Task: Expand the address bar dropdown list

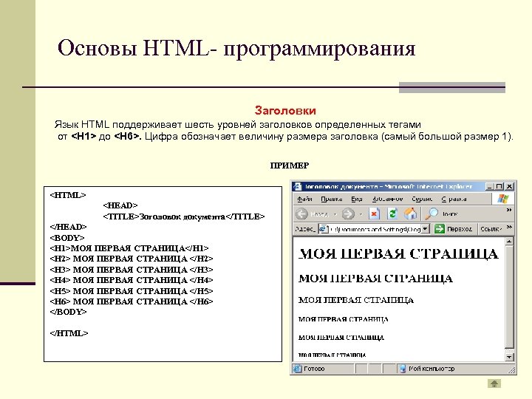Action: coord(426,229)
